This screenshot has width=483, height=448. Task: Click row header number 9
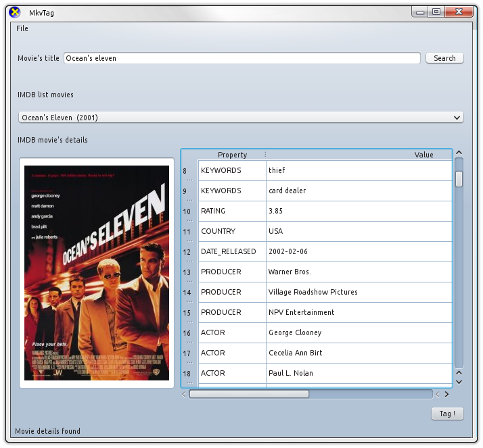coord(189,191)
